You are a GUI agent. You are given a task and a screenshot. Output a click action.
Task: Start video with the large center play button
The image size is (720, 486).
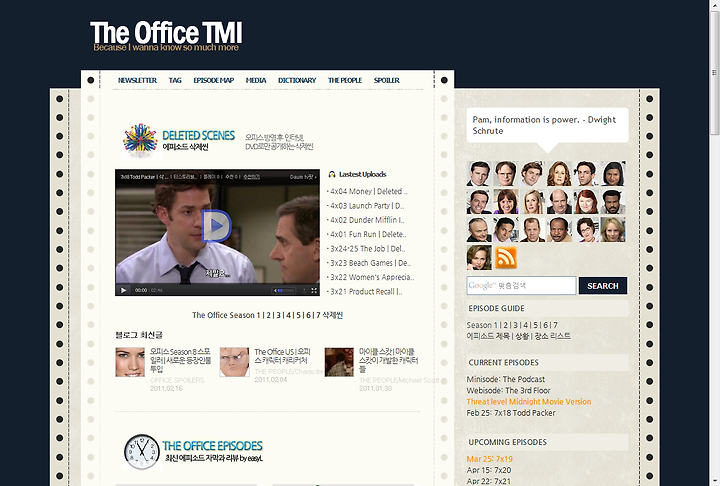216,226
